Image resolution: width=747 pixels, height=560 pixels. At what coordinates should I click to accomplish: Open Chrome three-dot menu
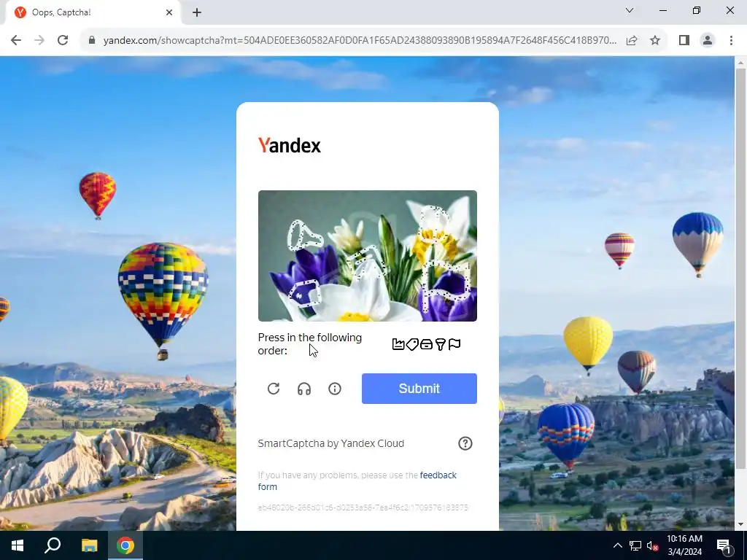731,40
